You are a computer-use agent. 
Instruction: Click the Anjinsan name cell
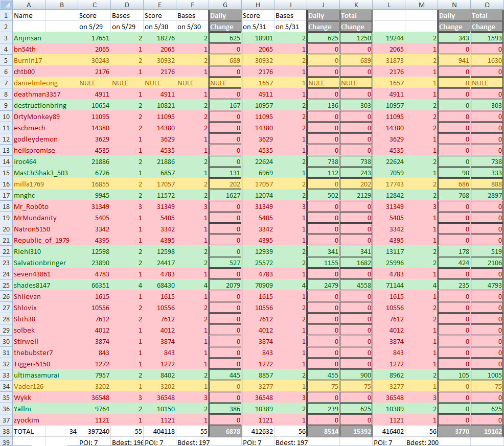pos(29,38)
